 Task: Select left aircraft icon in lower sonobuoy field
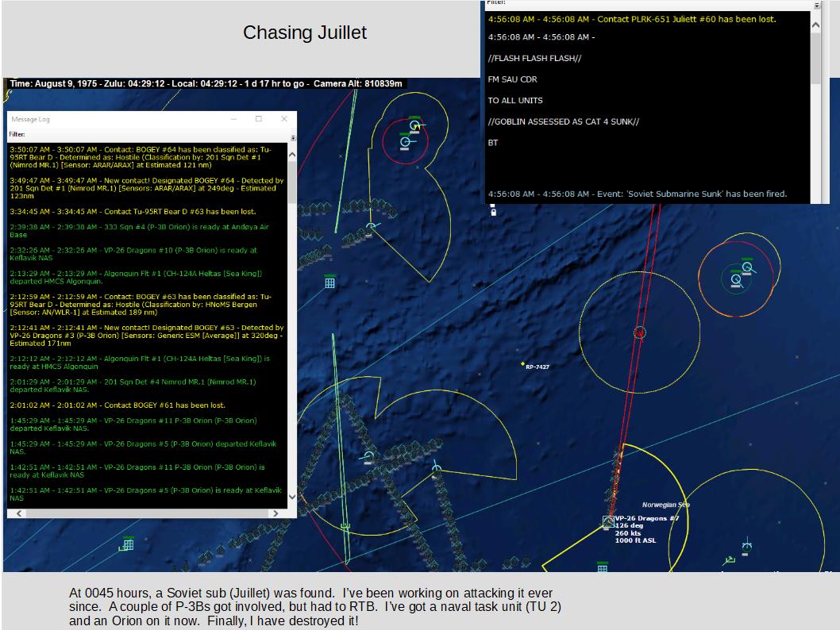point(368,456)
